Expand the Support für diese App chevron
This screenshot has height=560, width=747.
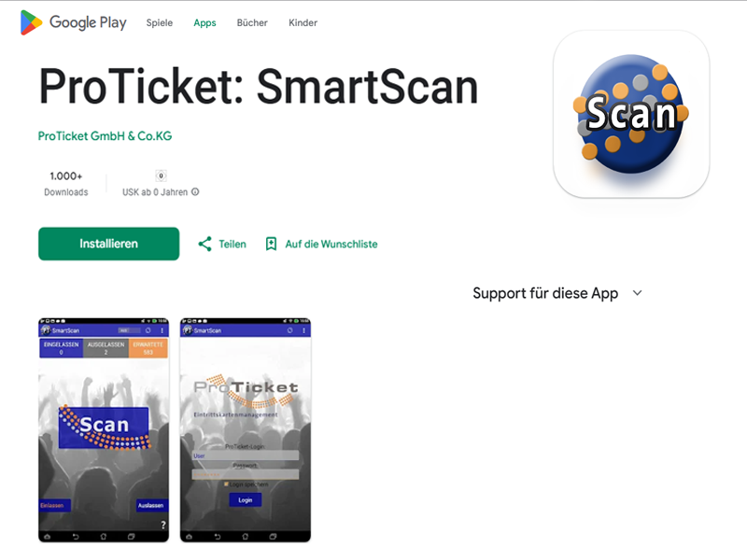click(638, 293)
